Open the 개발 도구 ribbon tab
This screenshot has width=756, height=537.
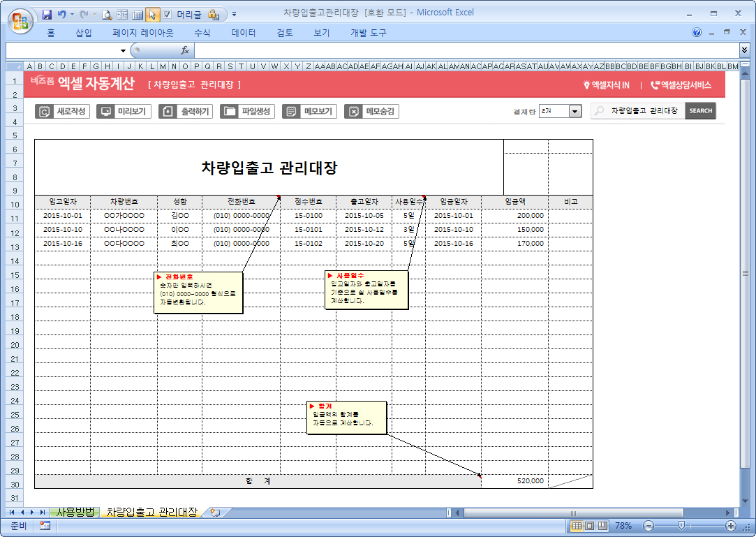(369, 33)
